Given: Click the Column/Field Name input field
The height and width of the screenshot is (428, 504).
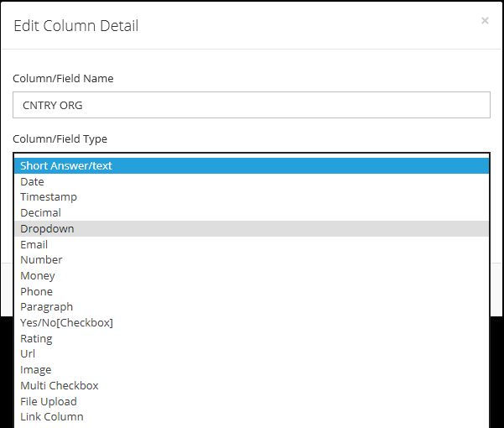Looking at the screenshot, I should click(252, 105).
